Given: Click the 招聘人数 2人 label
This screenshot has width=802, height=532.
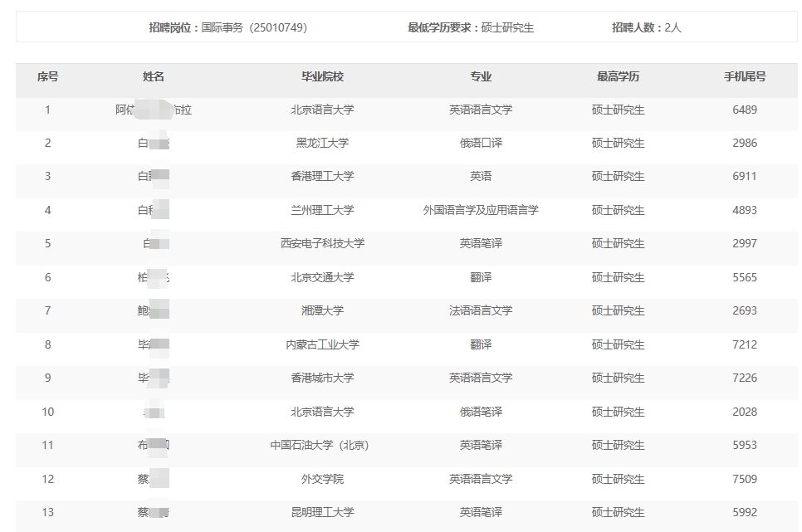Looking at the screenshot, I should 647,27.
